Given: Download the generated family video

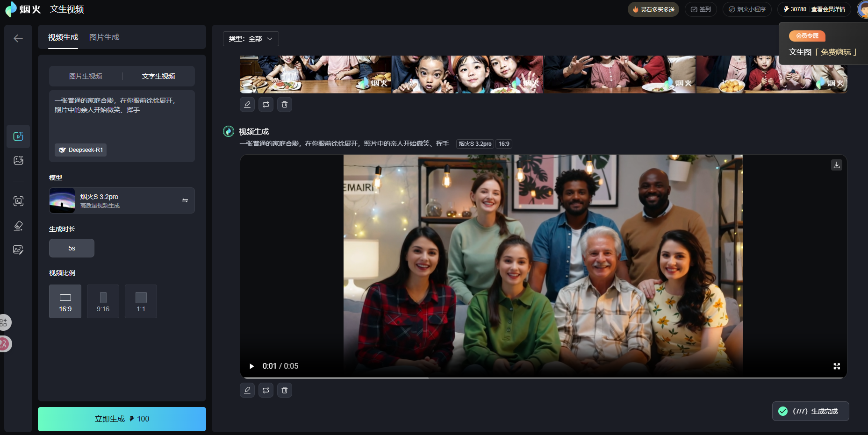Looking at the screenshot, I should pos(836,165).
